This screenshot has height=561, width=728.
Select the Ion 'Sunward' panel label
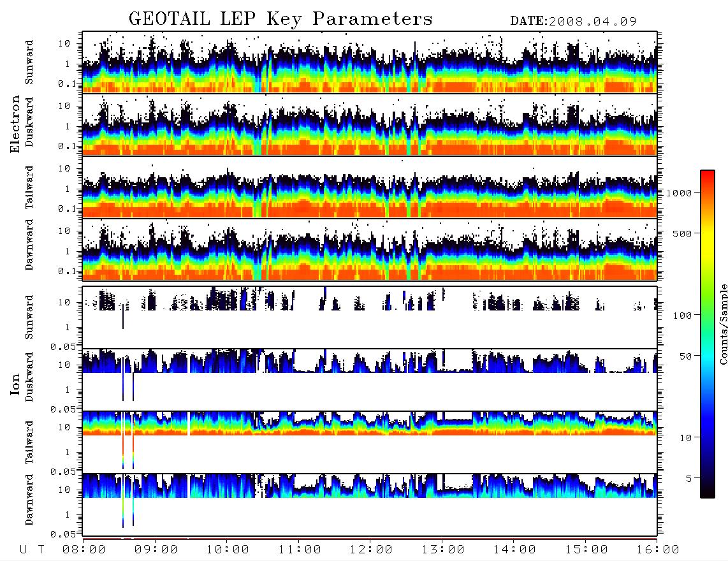[29, 317]
